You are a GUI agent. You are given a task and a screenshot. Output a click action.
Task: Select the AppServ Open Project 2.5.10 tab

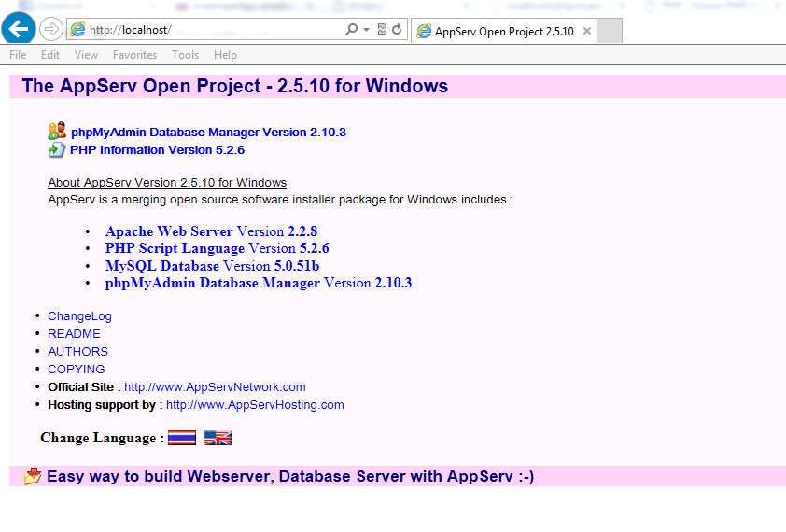(504, 31)
